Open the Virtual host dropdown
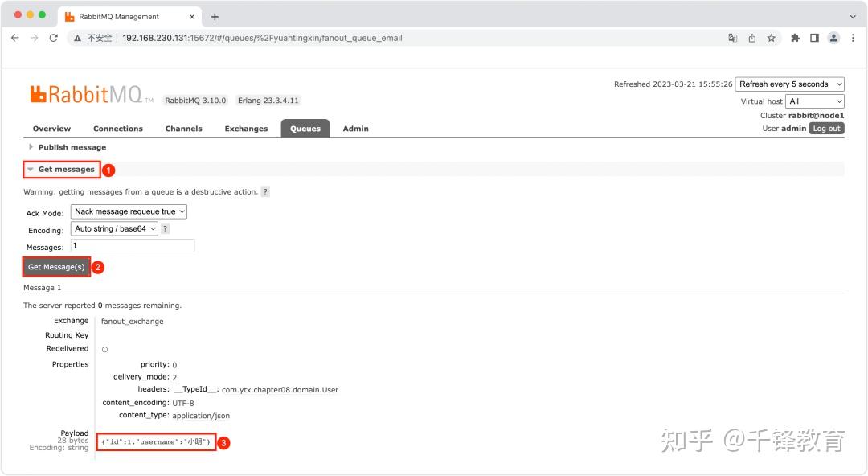This screenshot has width=868, height=476. 814,101
